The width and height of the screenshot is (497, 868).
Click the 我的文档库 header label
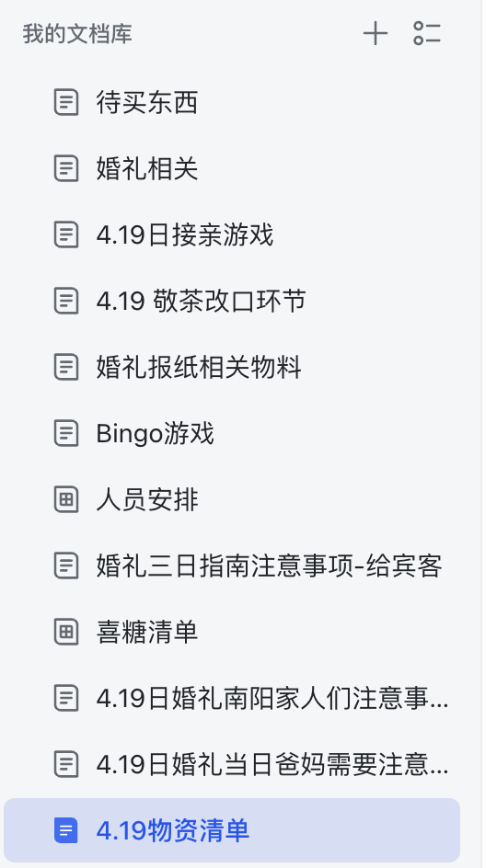[x=77, y=34]
